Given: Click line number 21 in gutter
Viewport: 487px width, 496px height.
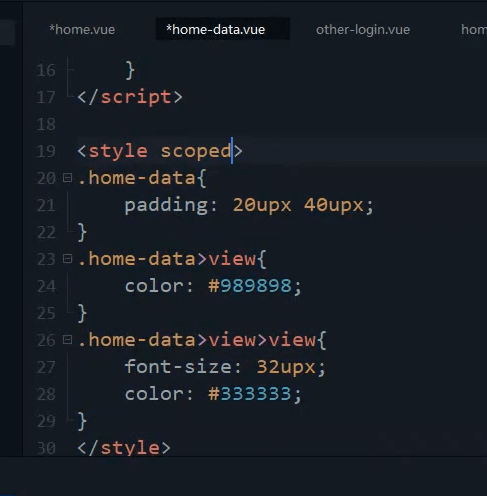Looking at the screenshot, I should (x=46, y=206).
